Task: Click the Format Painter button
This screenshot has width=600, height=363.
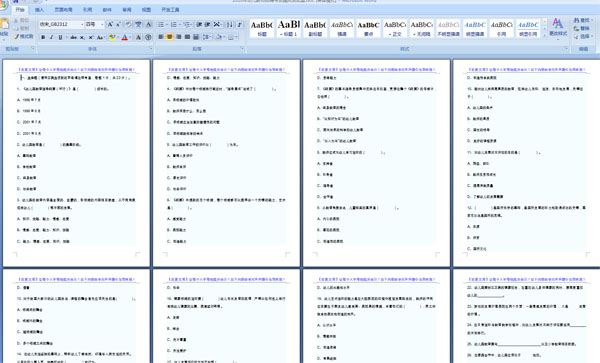Action: pos(24,37)
